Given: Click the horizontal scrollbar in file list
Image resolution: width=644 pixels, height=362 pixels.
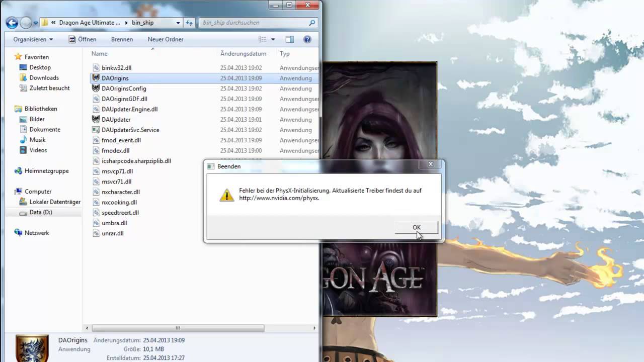Looking at the screenshot, I should 178,328.
